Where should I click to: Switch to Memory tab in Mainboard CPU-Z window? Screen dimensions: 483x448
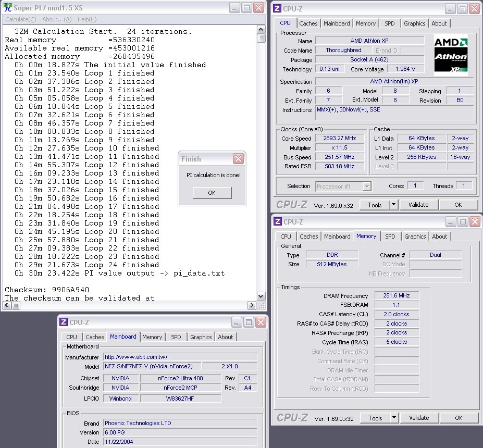152,337
